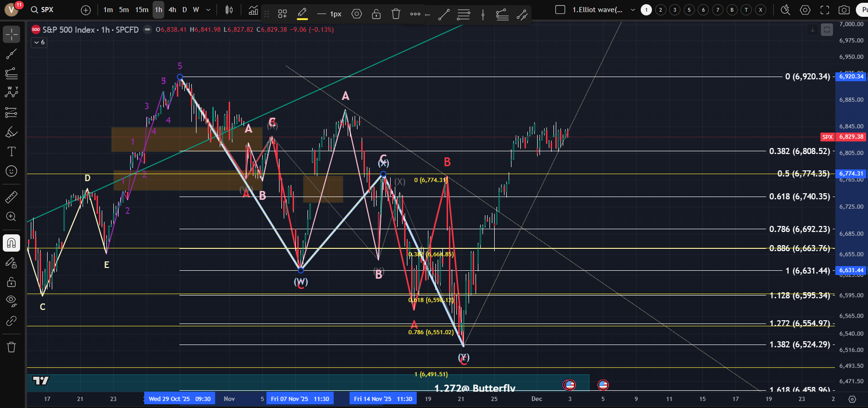Switch to the 4h timeframe

point(172,10)
